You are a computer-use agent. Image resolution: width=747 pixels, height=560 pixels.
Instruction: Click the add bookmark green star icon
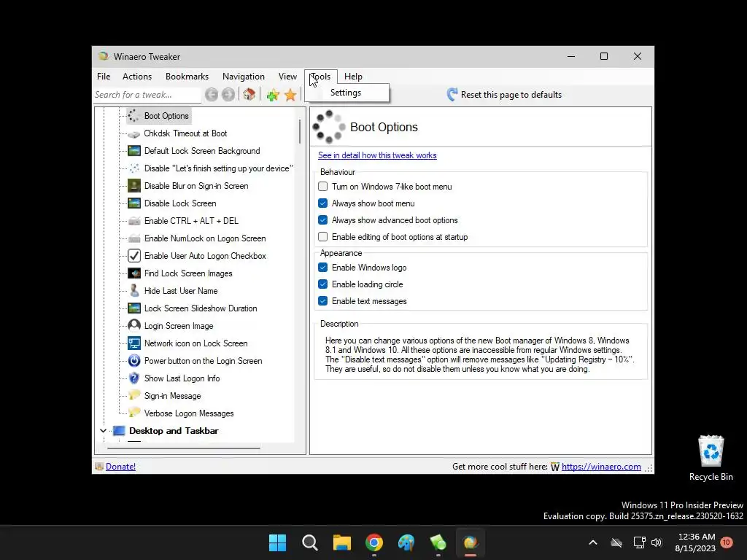click(x=273, y=95)
